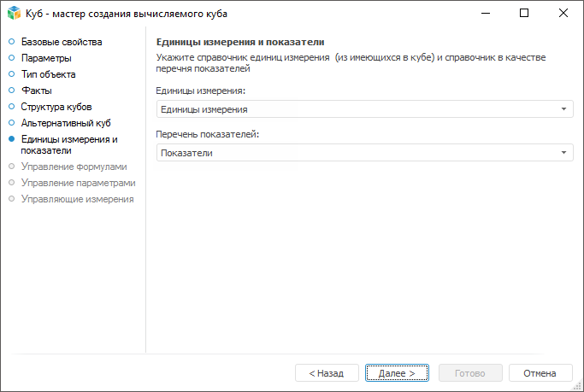The width and height of the screenshot is (584, 392).
Task: Cancel the wizard with Отмена
Action: [540, 373]
